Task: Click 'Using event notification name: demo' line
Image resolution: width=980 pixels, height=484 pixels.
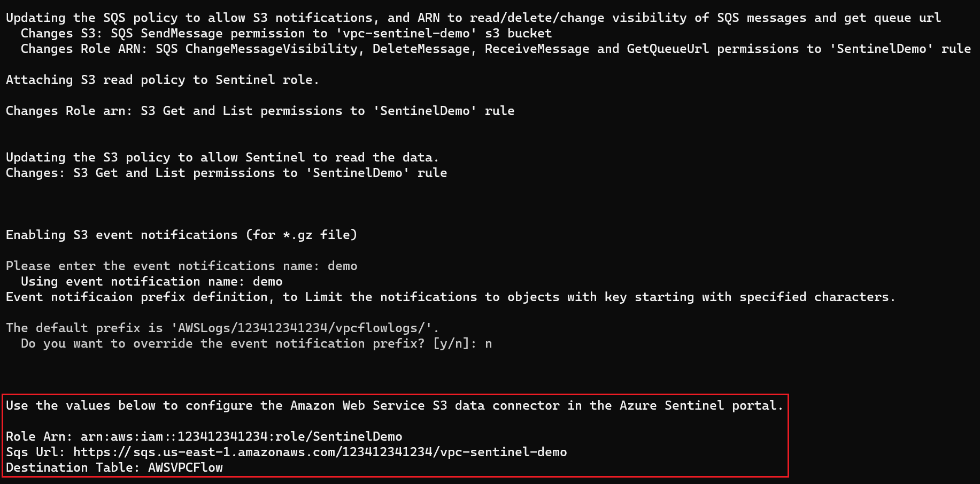Action: pos(152,281)
